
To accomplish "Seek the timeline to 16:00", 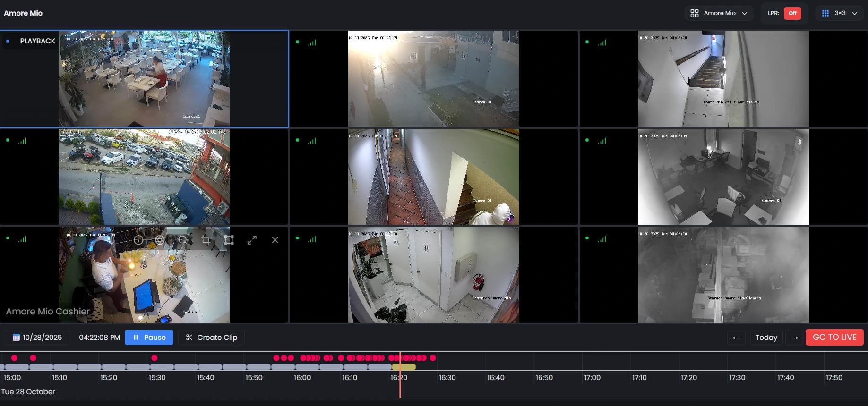I will click(x=302, y=378).
